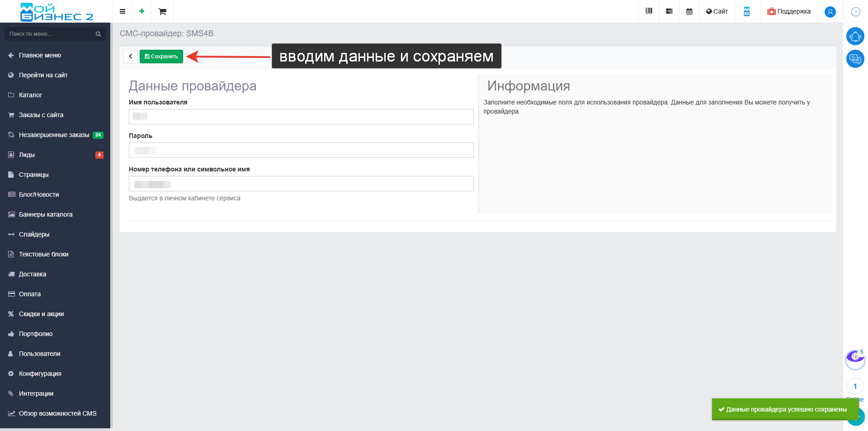The height and width of the screenshot is (431, 868).
Task: Open the blue chat messages button
Action: [855, 59]
